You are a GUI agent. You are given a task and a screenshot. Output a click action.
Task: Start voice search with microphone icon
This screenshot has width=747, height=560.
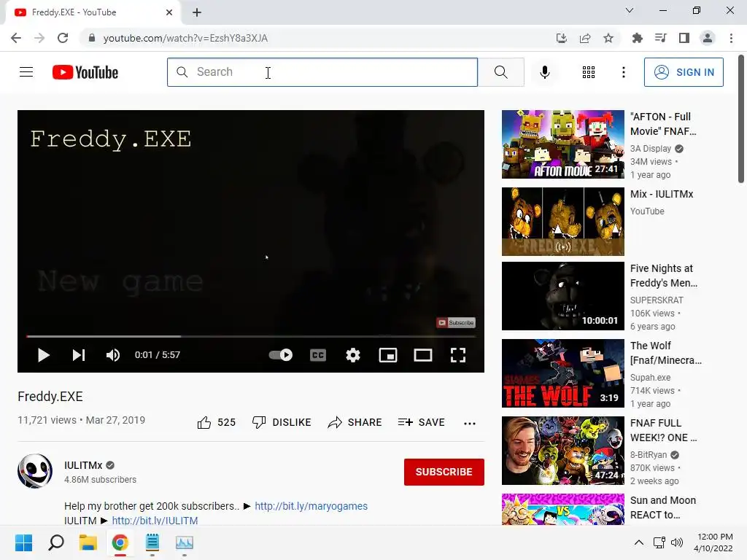click(544, 72)
